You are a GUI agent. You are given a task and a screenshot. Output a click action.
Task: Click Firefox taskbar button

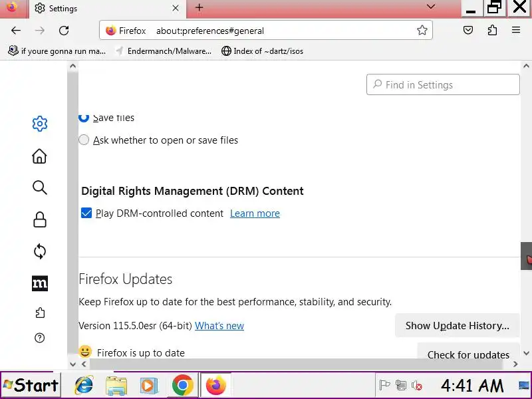point(215,385)
